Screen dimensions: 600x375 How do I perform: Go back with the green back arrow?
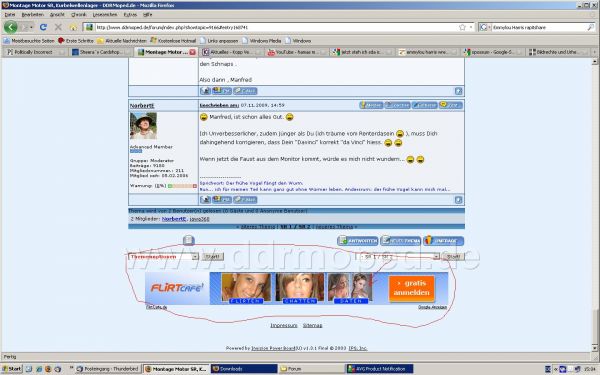pyautogui.click(x=10, y=27)
